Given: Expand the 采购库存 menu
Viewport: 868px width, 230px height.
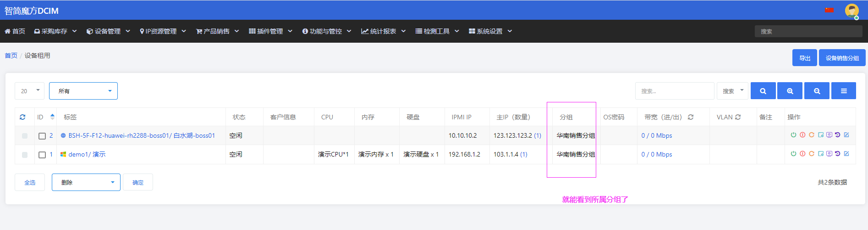Looking at the screenshot, I should pos(55,31).
